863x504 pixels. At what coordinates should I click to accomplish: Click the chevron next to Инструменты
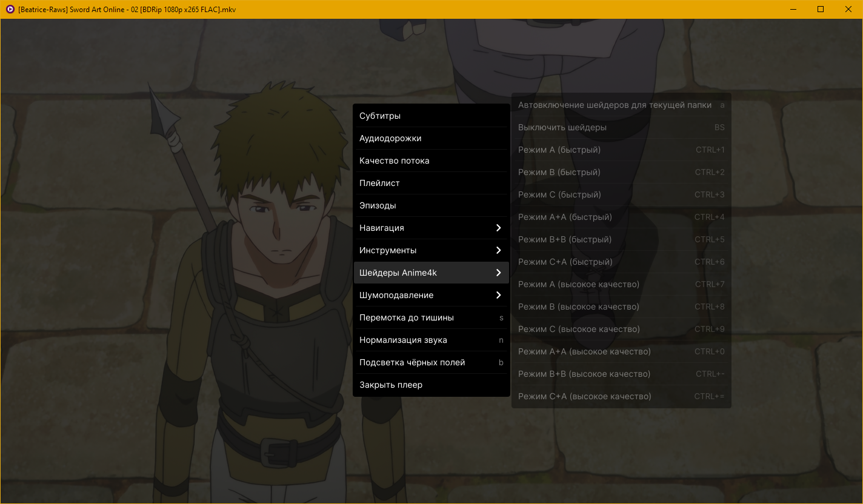[x=498, y=250]
